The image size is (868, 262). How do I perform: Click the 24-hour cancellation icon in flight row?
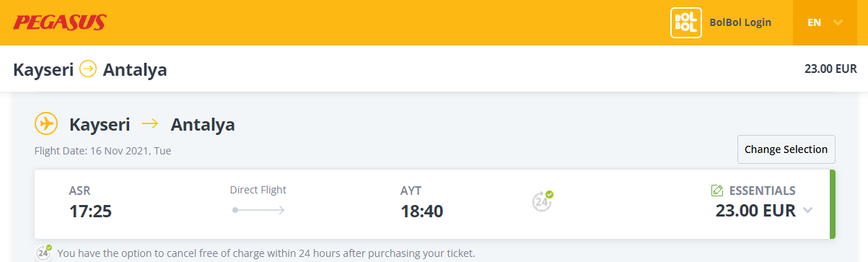pos(543,201)
